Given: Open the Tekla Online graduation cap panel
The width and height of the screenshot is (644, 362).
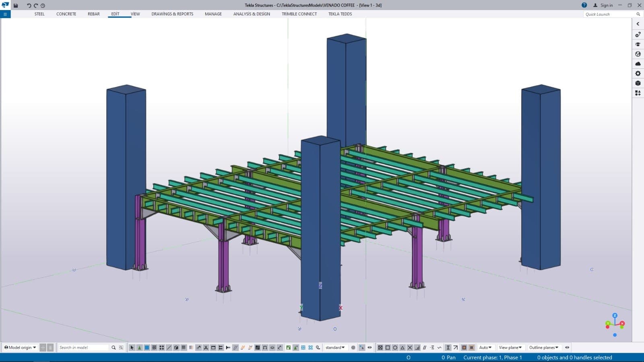Looking at the screenshot, I should [x=638, y=44].
